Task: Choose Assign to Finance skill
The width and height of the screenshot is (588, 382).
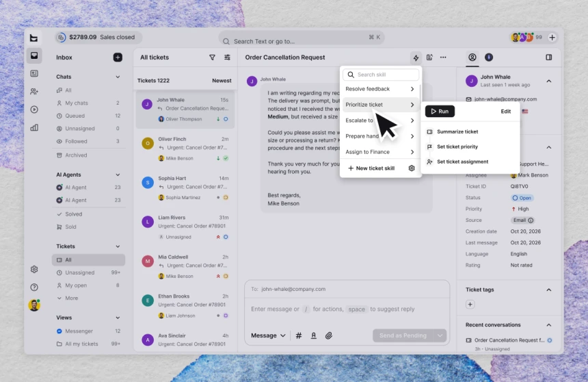Action: 380,152
